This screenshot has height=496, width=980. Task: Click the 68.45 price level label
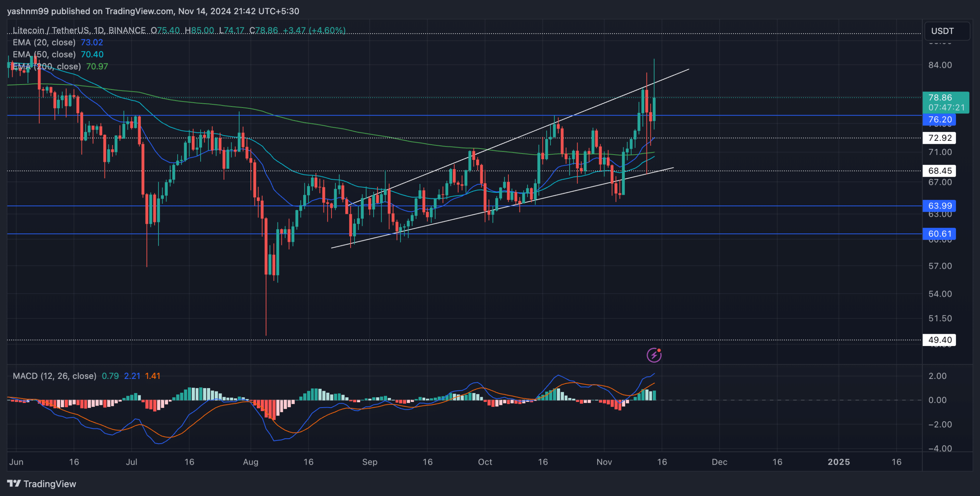[939, 171]
